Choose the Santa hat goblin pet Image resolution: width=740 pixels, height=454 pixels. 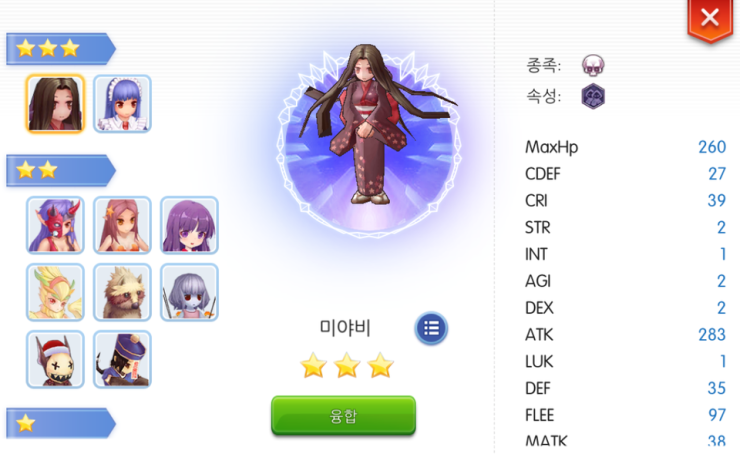(x=55, y=360)
